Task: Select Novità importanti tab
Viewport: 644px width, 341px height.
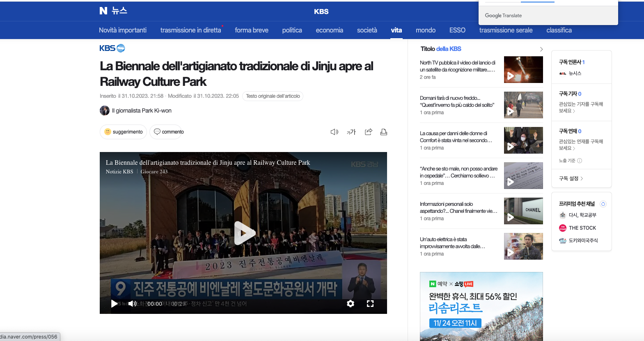Action: click(123, 30)
